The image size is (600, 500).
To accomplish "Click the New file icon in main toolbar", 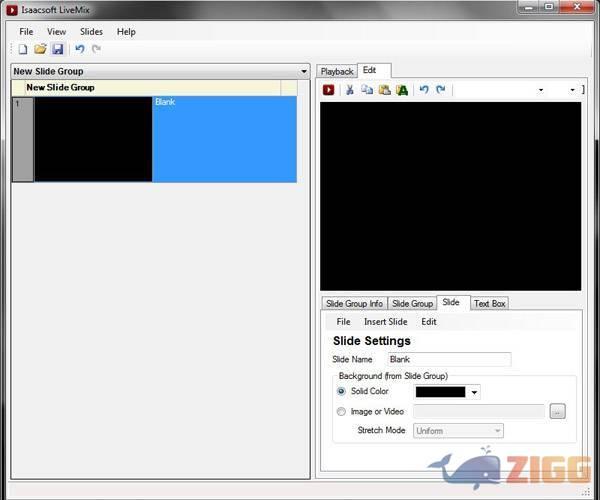I will tap(23, 49).
